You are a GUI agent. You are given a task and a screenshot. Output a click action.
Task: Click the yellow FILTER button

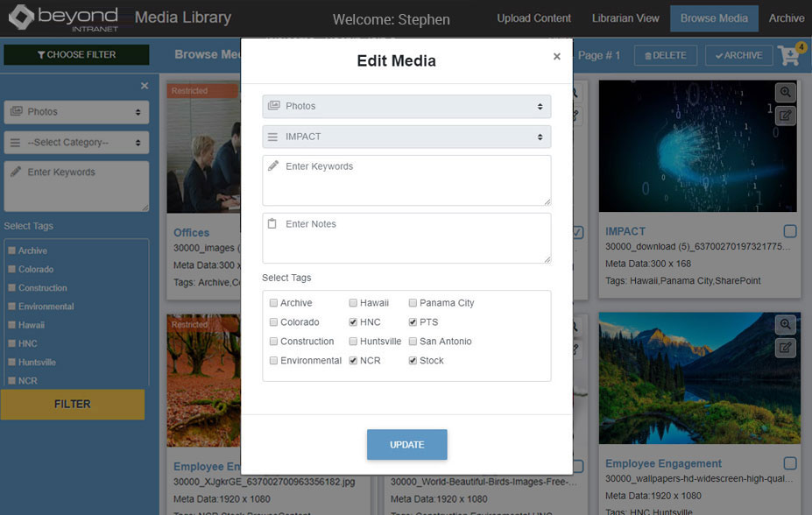pos(73,404)
